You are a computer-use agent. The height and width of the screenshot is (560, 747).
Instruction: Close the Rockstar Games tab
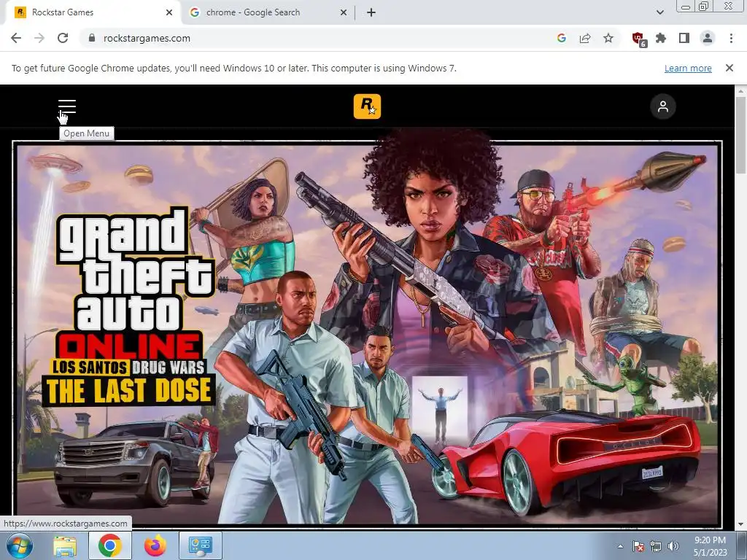169,12
